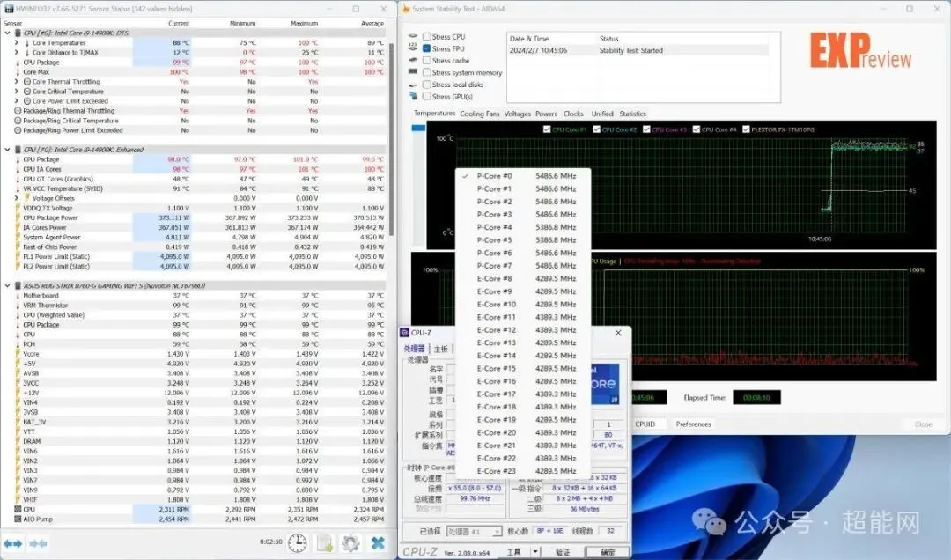Click CPU-Z tools (工具) button
Viewport: 951px width, 560px height.
[513, 551]
